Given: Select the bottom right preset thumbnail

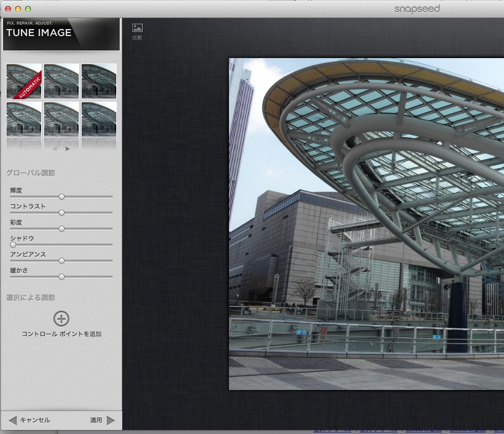Looking at the screenshot, I should (x=99, y=119).
